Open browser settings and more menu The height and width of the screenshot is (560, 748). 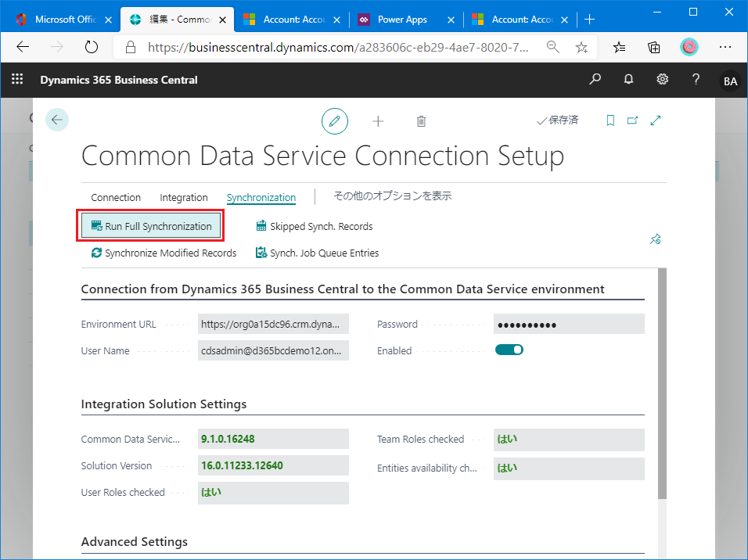[x=725, y=47]
